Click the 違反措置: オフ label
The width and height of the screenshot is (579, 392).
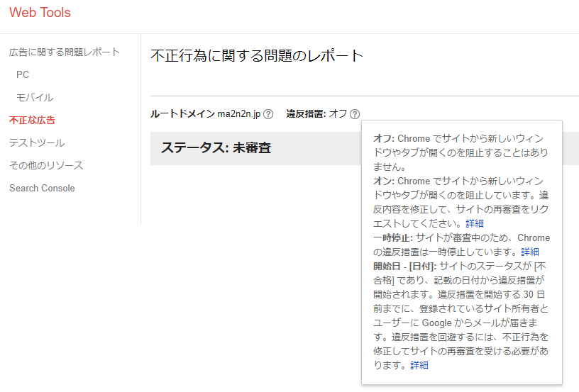317,114
